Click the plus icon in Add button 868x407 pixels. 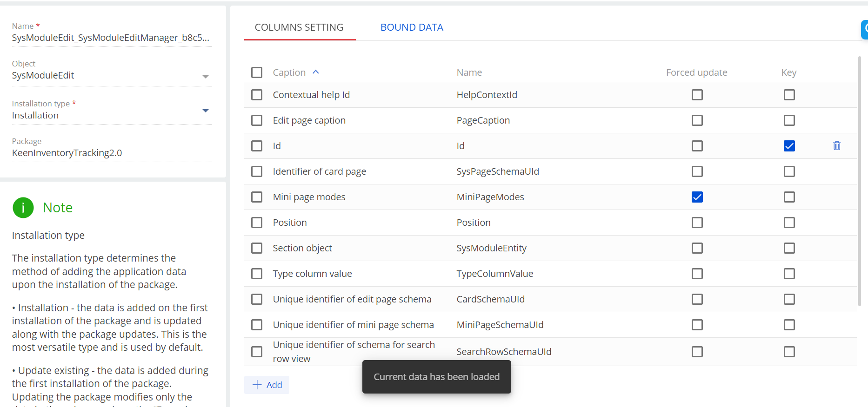pos(257,385)
